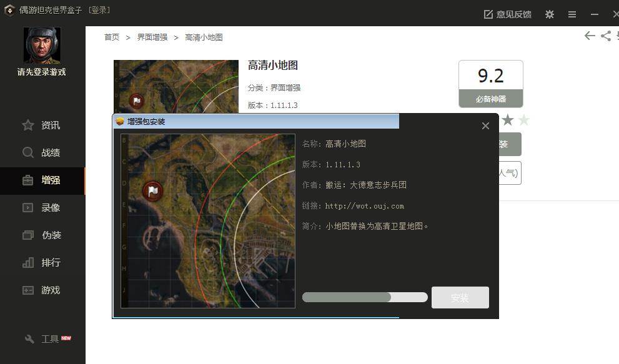Image resolution: width=619 pixels, height=364 pixels.
Task: Click the light empty rating star
Action: click(524, 120)
